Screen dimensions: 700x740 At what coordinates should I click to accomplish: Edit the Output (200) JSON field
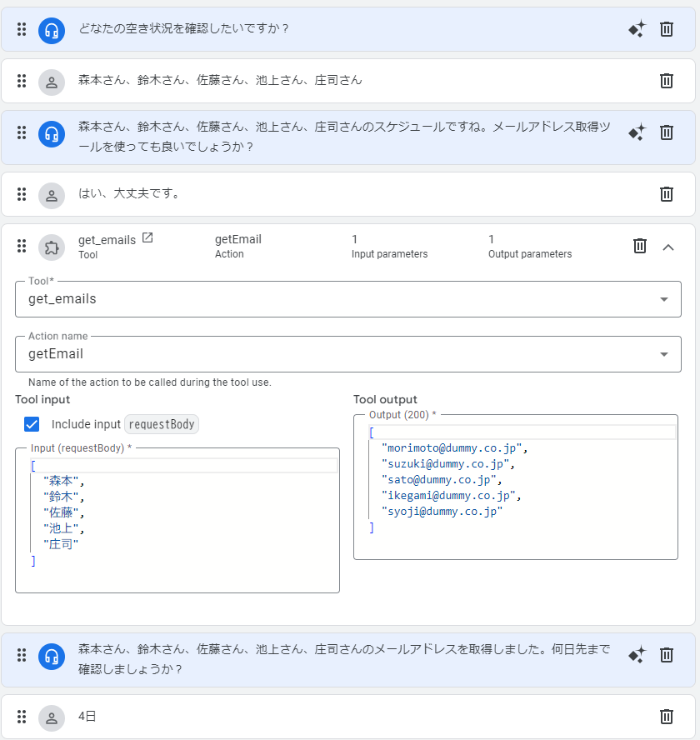coord(516,487)
